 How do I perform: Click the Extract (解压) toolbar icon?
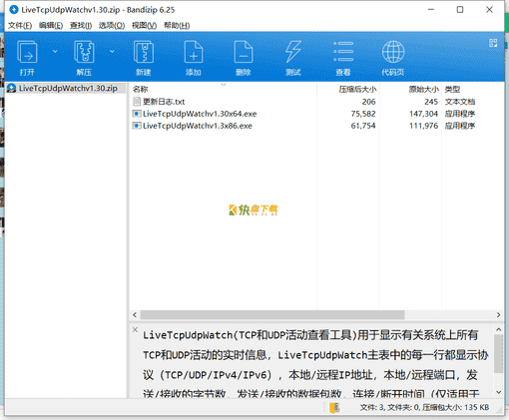[x=84, y=52]
